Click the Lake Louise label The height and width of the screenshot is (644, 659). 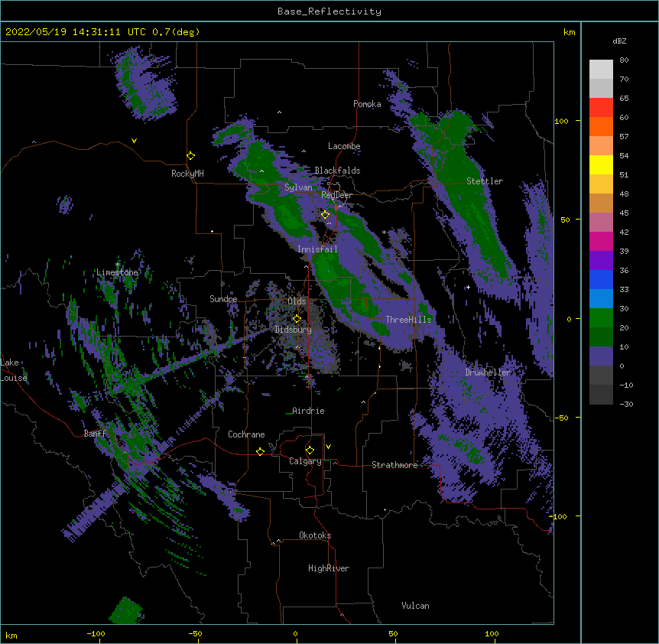pyautogui.click(x=14, y=370)
